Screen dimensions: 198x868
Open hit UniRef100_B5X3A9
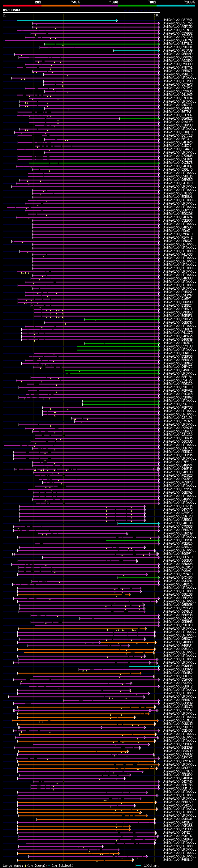(177, 64)
